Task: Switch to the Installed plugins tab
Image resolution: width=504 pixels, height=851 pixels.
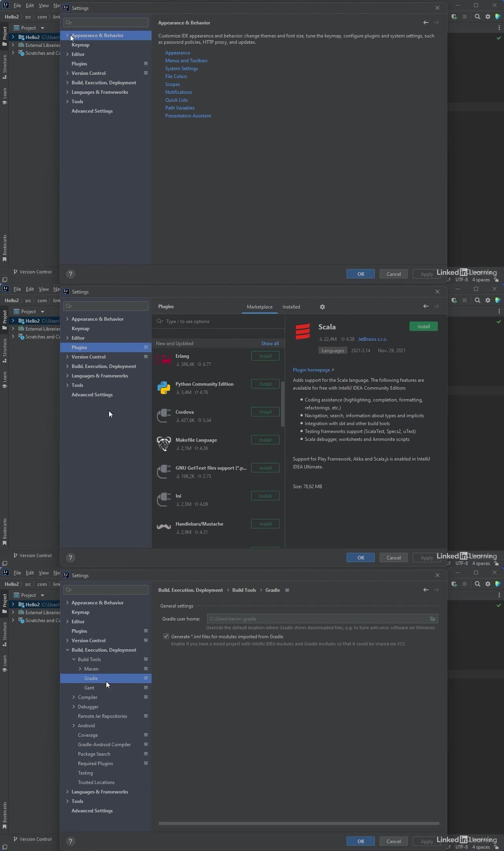Action: [x=291, y=307]
